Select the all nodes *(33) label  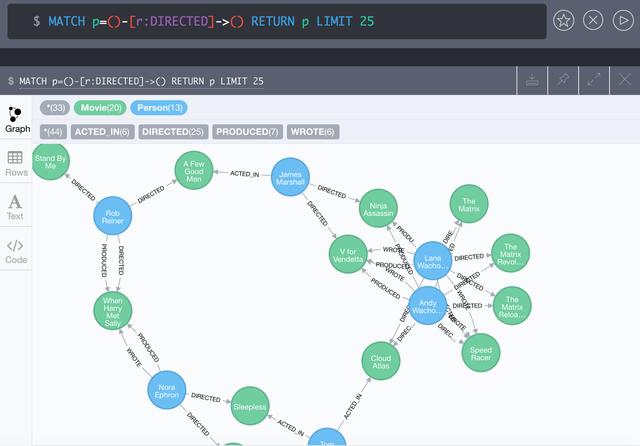click(x=55, y=108)
